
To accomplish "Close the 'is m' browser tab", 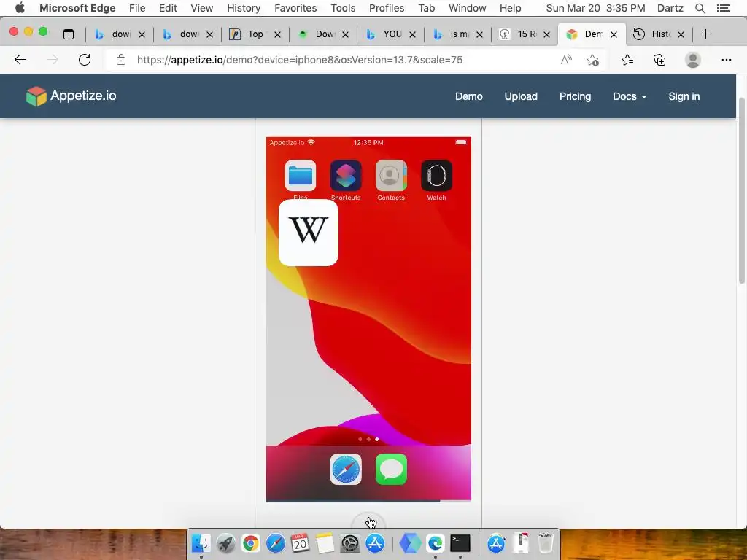I will click(x=480, y=34).
